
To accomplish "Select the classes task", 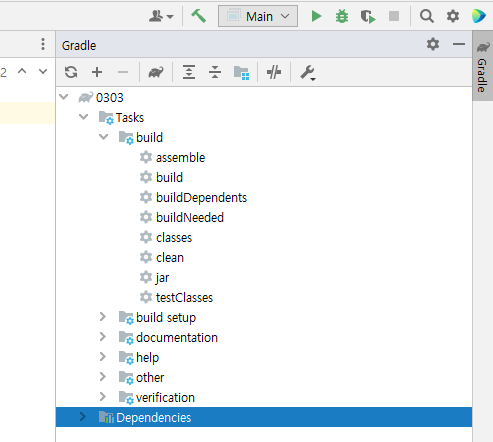I will pos(174,237).
